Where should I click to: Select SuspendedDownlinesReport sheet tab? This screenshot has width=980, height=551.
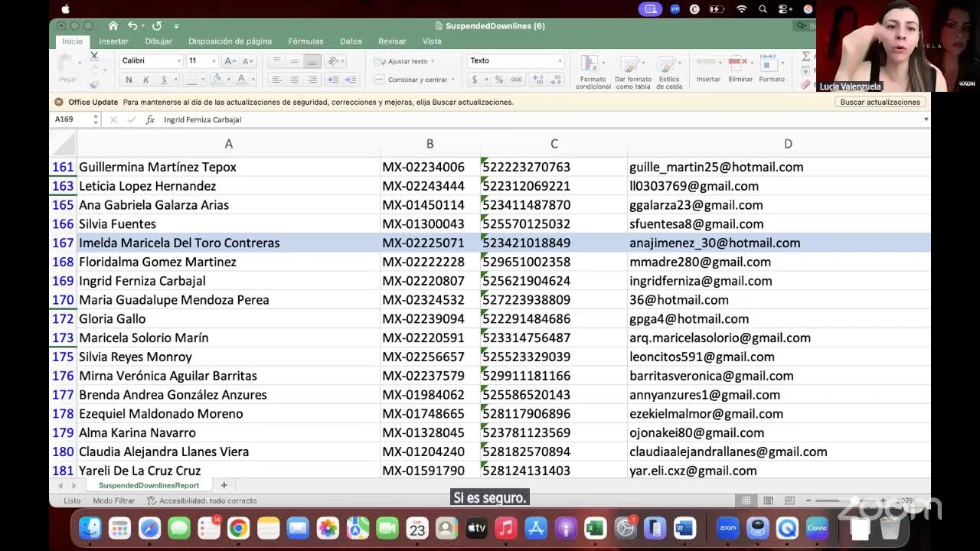point(149,485)
